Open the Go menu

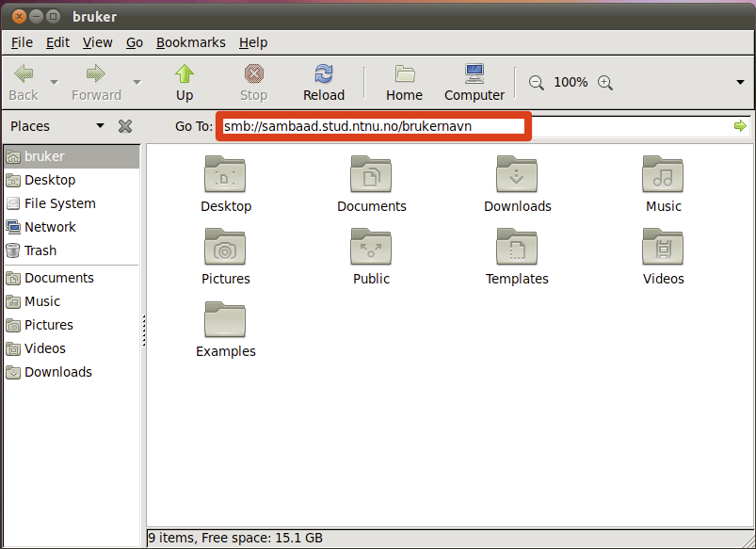coord(135,42)
